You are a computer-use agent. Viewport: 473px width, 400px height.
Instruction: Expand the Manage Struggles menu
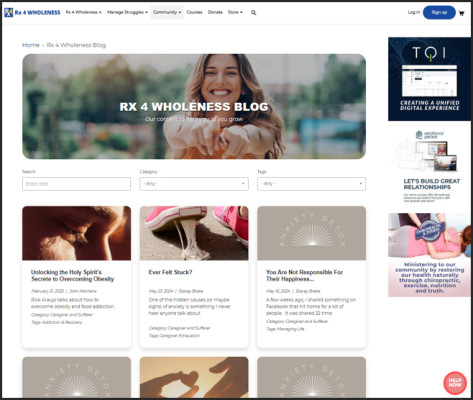(x=127, y=12)
